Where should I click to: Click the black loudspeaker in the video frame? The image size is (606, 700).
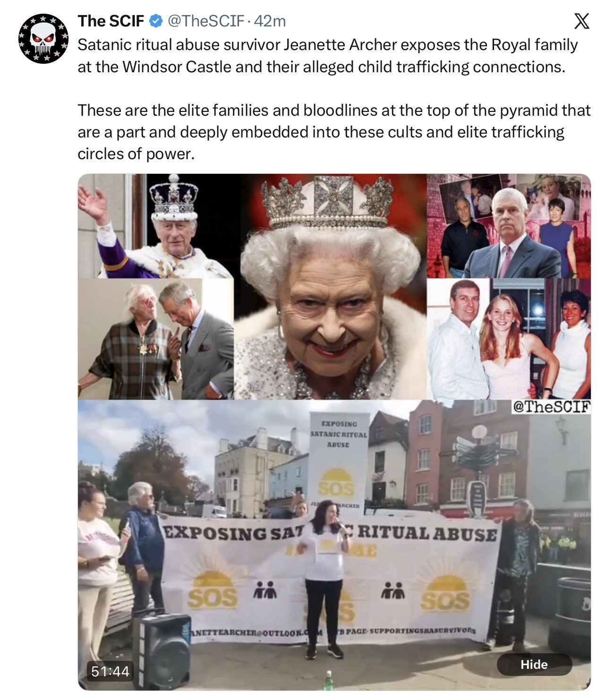tap(162, 650)
